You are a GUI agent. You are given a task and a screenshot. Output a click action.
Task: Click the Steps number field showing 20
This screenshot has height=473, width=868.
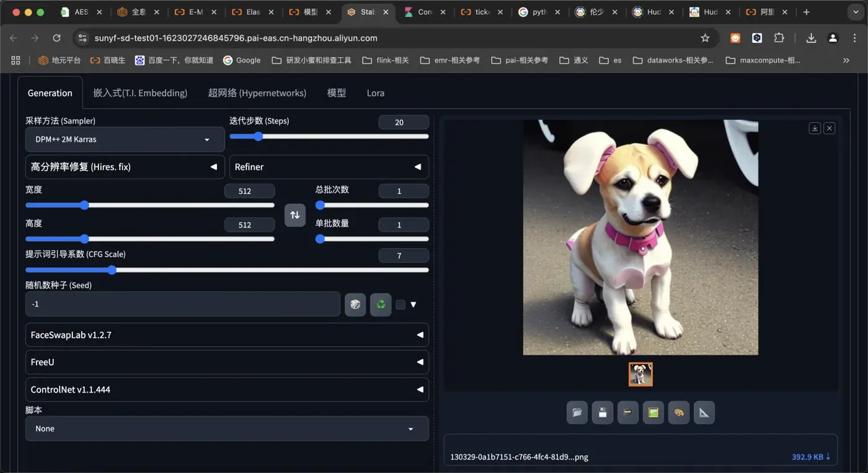click(x=404, y=122)
